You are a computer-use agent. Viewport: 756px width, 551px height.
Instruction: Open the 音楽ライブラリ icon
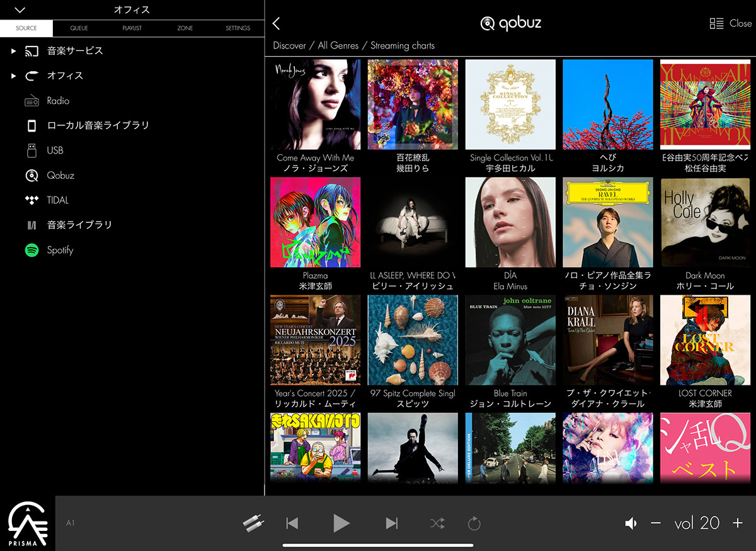tap(31, 225)
